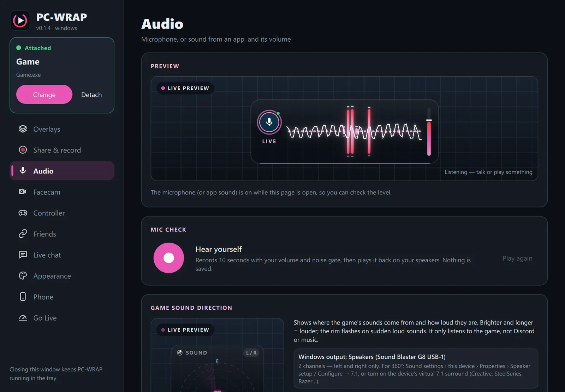This screenshot has height=392, width=565.
Task: Detach from Game.exe
Action: pyautogui.click(x=91, y=94)
